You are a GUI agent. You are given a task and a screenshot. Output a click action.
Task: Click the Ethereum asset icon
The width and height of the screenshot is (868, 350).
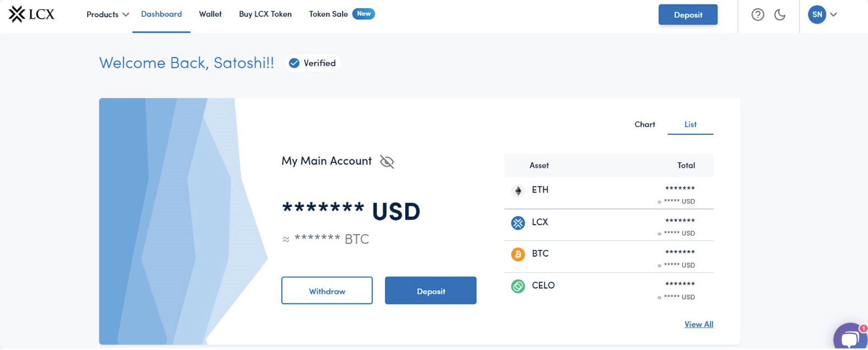[x=518, y=191]
